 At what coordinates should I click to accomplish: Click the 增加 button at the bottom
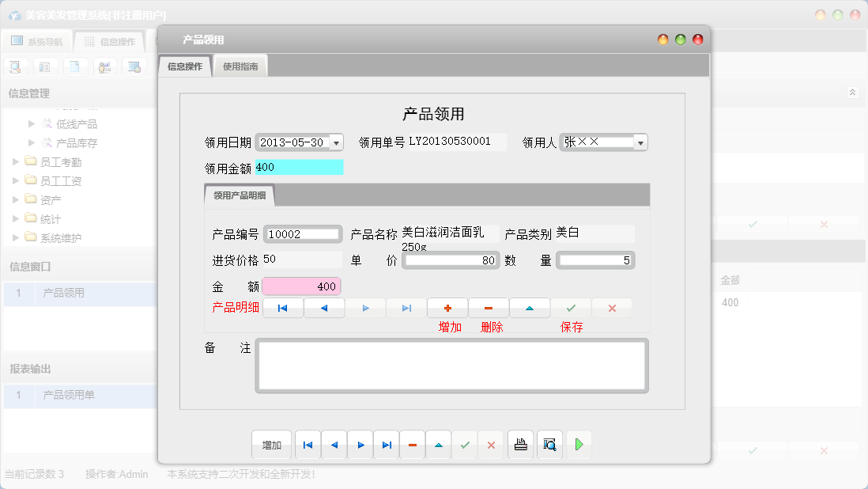point(271,444)
